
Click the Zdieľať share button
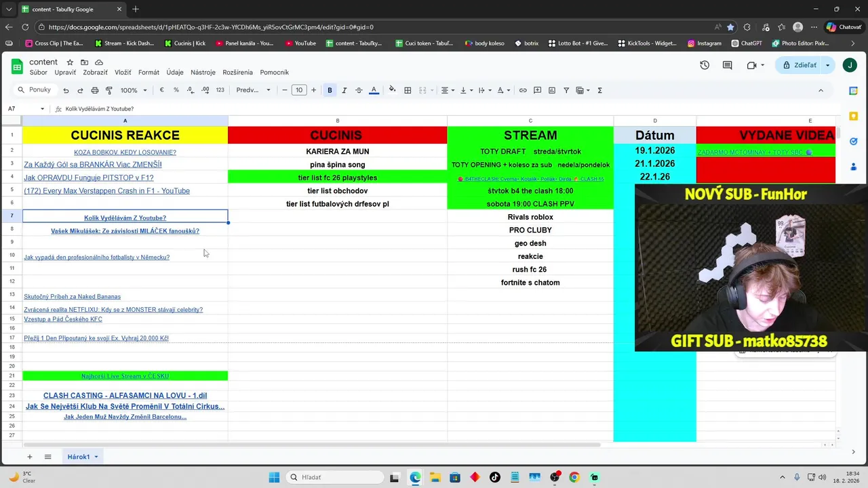[x=799, y=65]
